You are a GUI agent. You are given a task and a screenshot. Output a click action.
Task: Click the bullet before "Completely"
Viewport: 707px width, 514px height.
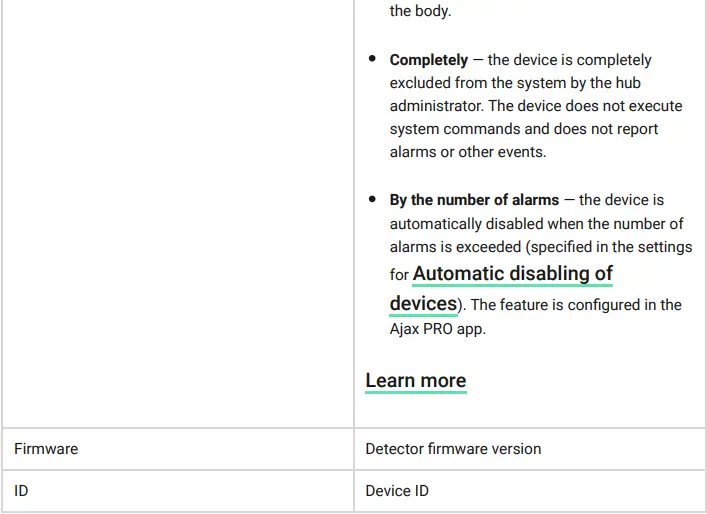(x=372, y=60)
